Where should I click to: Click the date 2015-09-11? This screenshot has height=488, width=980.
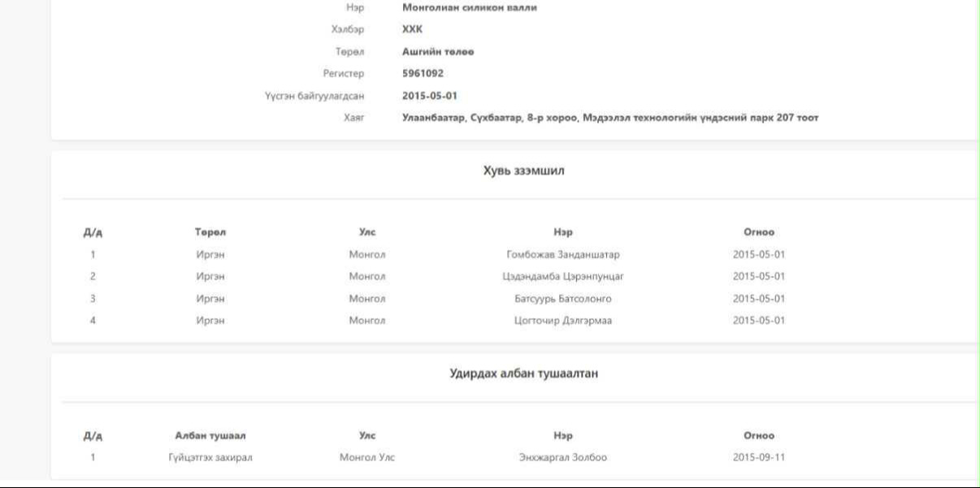758,457
